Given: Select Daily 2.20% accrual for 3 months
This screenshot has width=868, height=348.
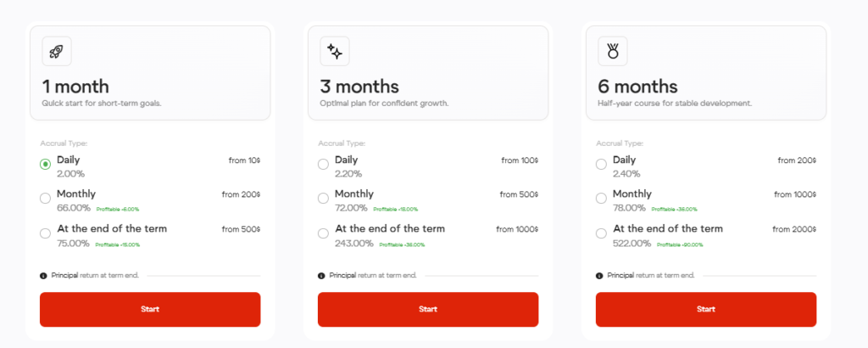Looking at the screenshot, I should tap(323, 164).
